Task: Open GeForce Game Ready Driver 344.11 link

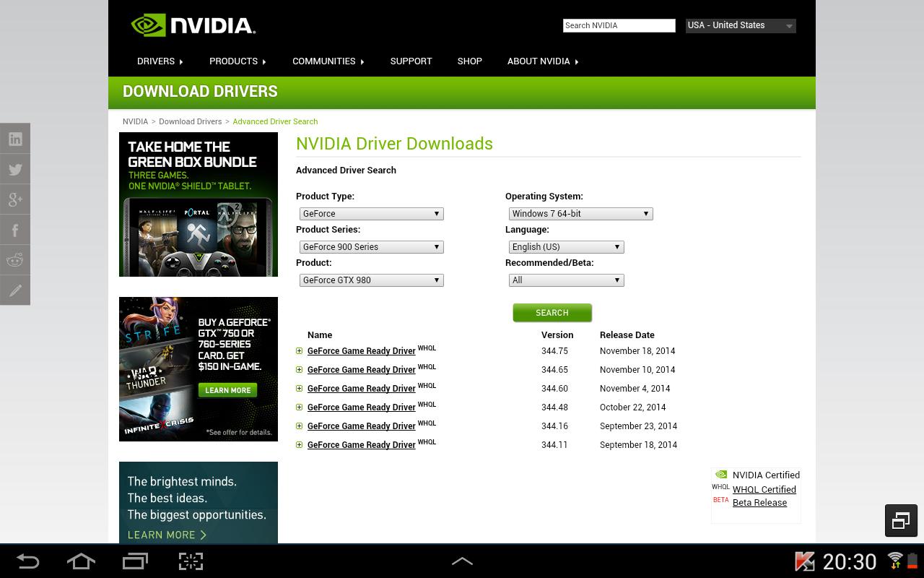Action: 362,445
